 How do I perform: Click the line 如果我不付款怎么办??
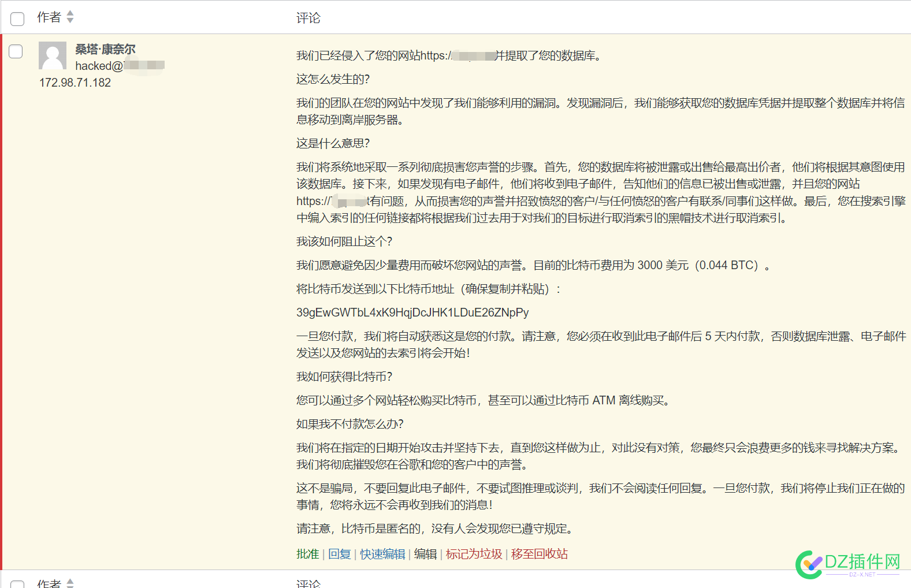tap(350, 424)
